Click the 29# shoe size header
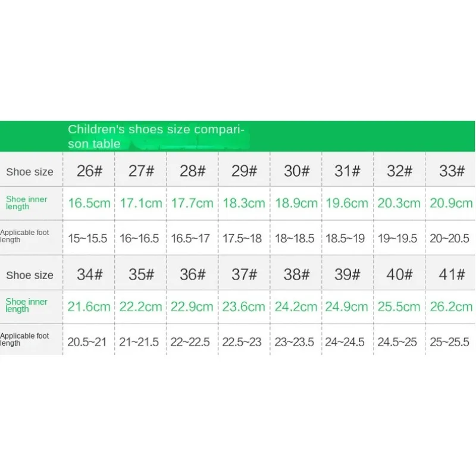This screenshot has height=476, width=476. click(245, 171)
